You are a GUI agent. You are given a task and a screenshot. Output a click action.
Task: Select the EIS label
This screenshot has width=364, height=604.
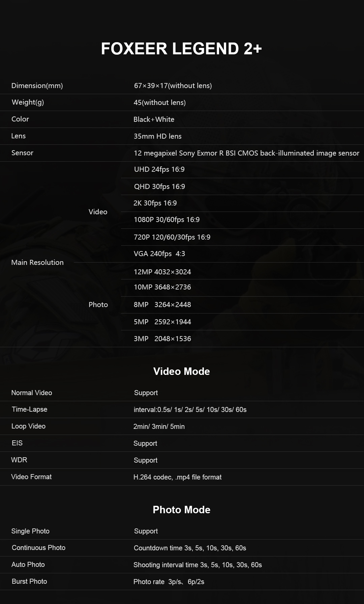click(17, 443)
